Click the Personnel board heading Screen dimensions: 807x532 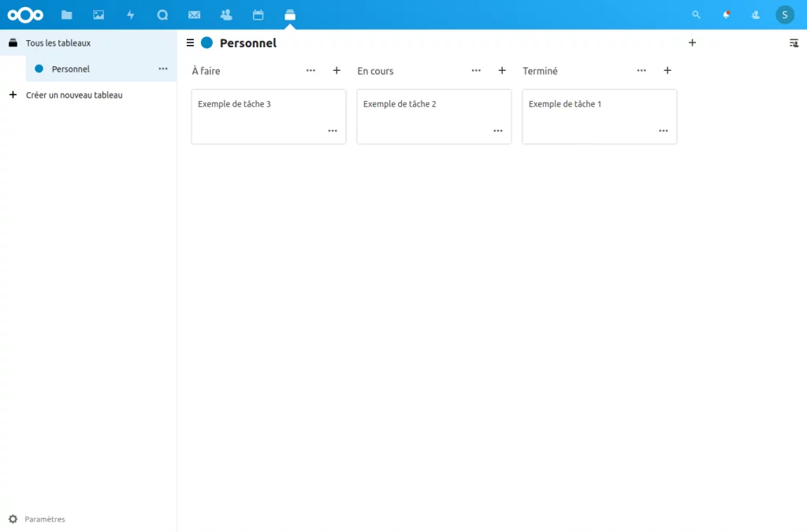tap(248, 43)
